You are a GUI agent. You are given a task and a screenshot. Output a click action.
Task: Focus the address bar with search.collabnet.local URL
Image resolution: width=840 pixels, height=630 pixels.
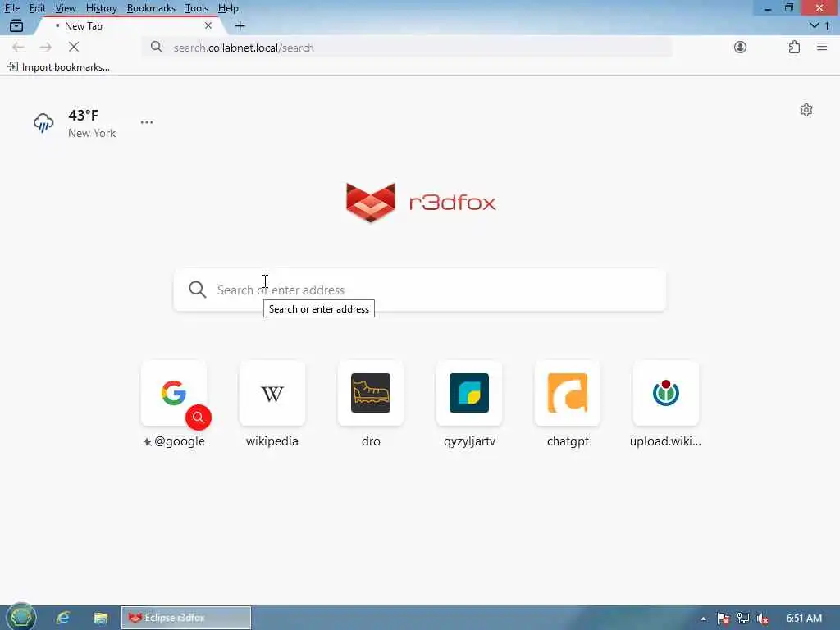[x=407, y=48]
